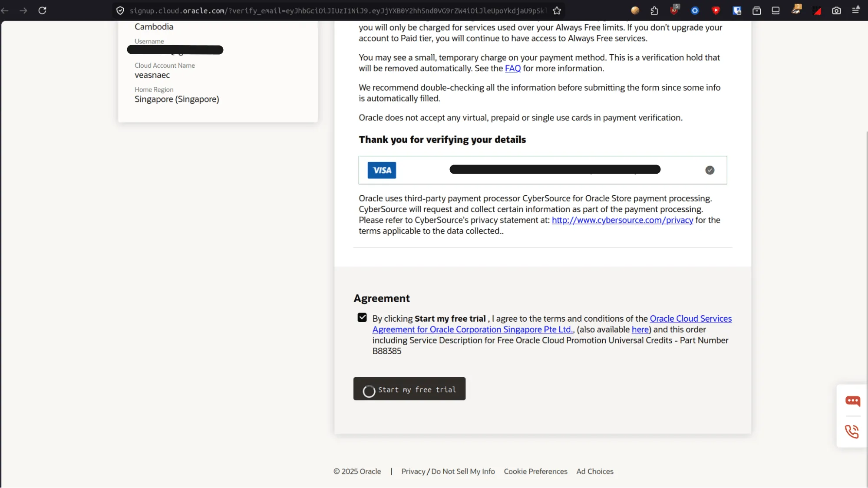This screenshot has width=868, height=488.
Task: Click the blue circle extension icon
Action: click(695, 10)
